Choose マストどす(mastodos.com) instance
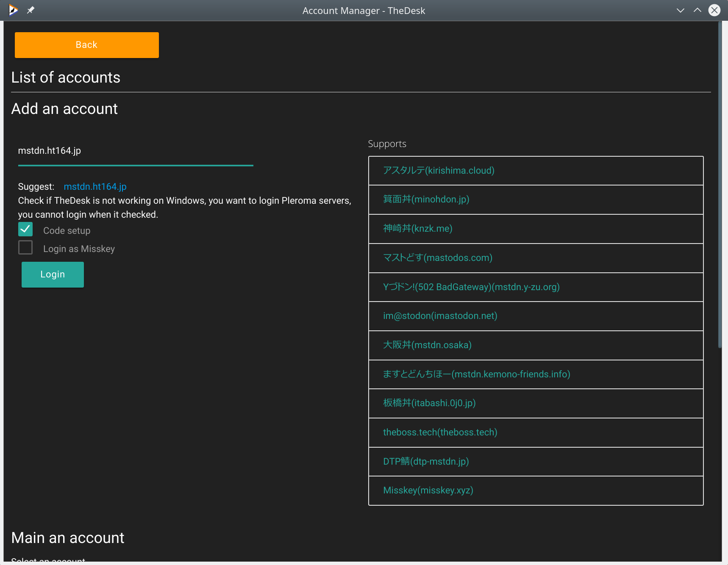This screenshot has height=565, width=728. coord(536,258)
